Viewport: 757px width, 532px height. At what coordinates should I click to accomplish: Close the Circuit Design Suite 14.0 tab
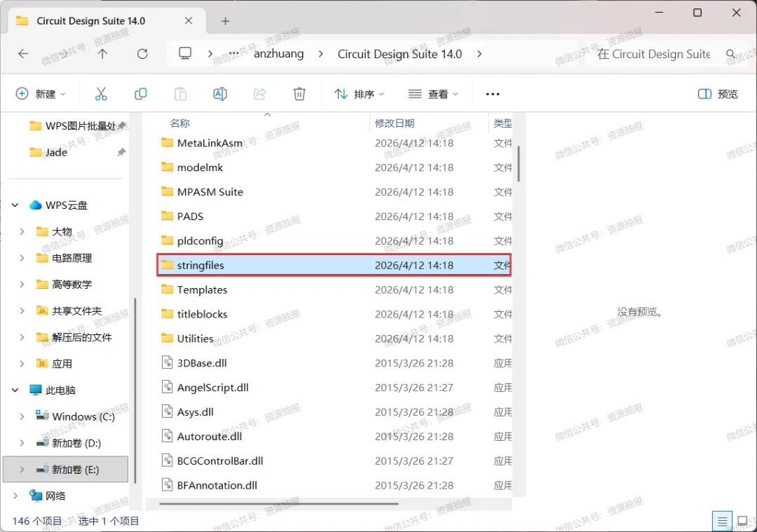(189, 21)
